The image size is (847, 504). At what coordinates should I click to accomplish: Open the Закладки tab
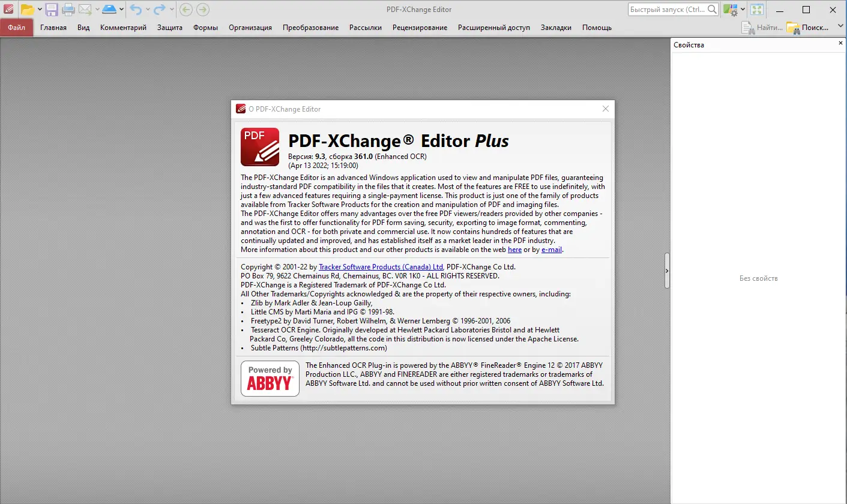pos(556,28)
